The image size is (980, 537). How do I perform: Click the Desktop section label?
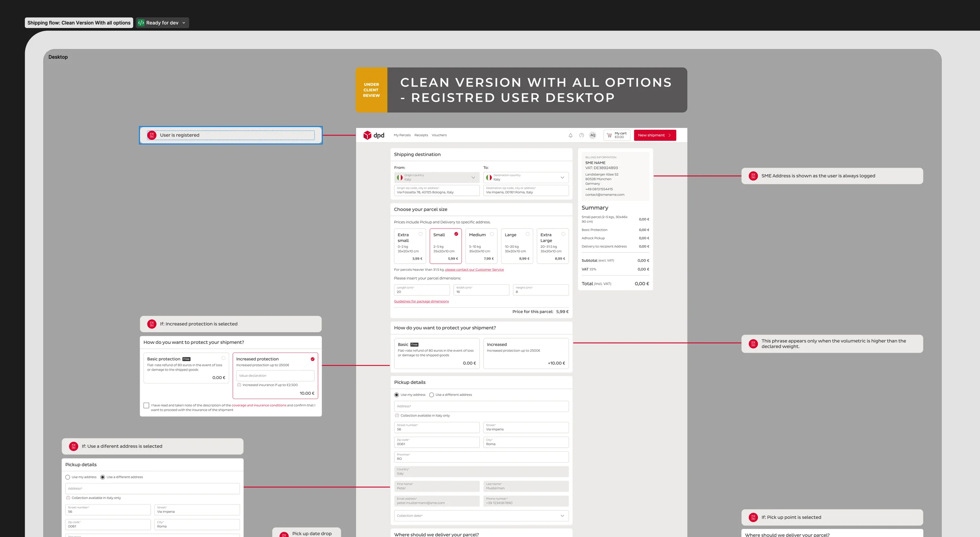click(58, 57)
